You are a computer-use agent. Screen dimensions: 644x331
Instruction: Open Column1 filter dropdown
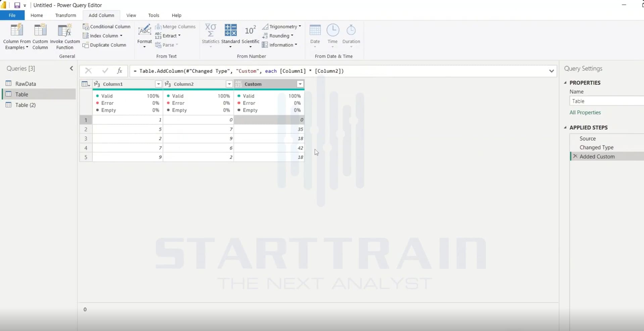pos(158,84)
